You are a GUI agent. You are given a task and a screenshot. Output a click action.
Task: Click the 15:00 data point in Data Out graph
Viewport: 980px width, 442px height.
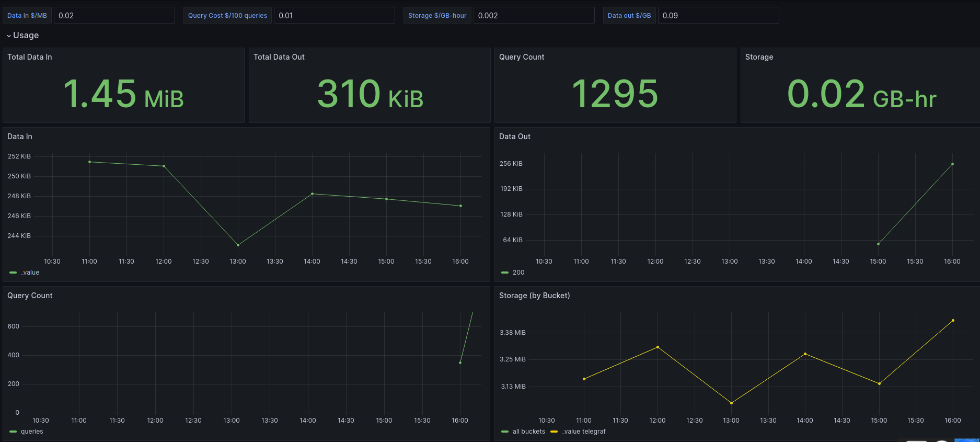(878, 244)
